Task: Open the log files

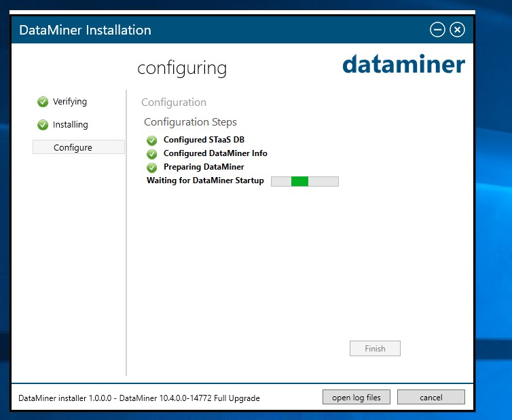Action: coord(356,397)
